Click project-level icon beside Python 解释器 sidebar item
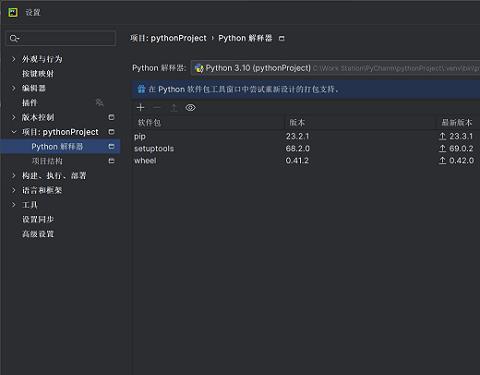The width and height of the screenshot is (480, 375). tap(111, 147)
